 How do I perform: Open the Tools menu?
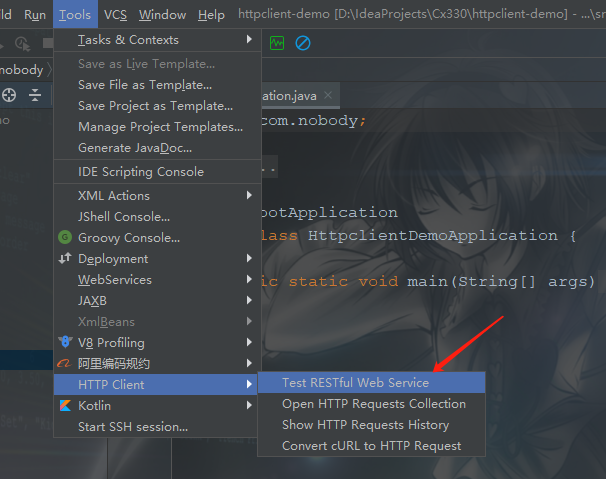click(x=75, y=15)
